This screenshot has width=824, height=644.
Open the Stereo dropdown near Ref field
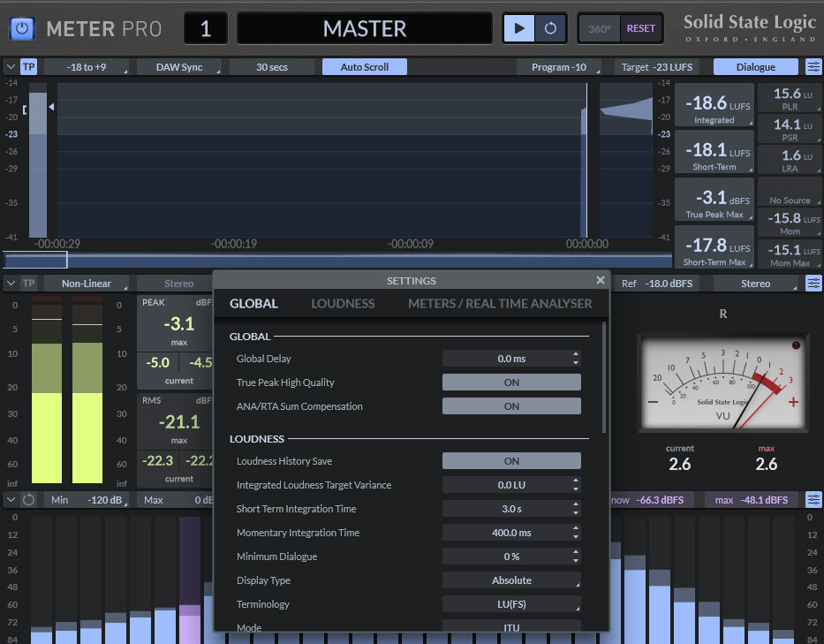click(755, 284)
